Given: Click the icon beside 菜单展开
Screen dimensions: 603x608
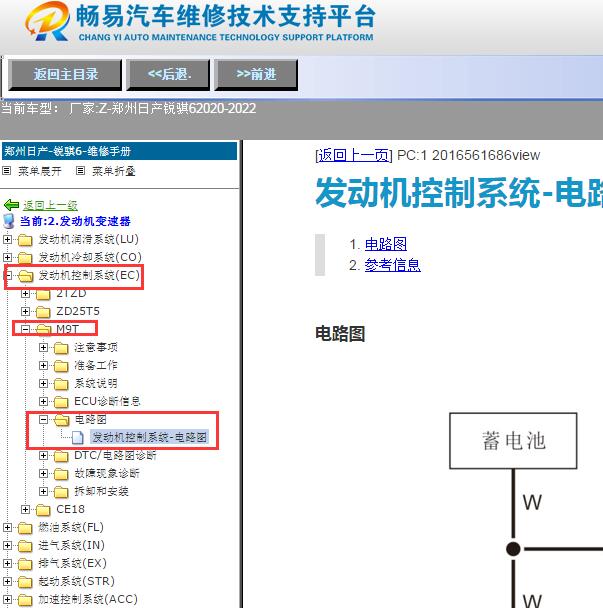Looking at the screenshot, I should click(7, 171).
